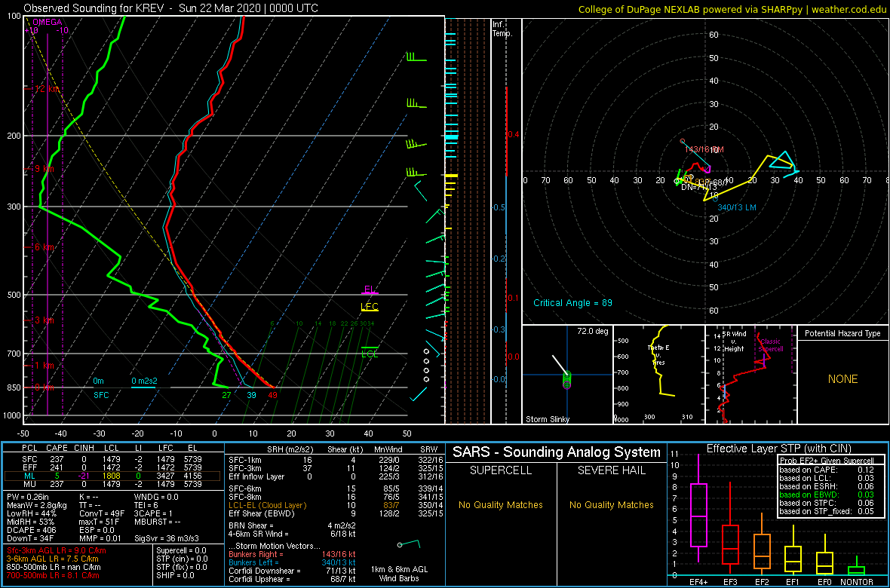890x588 pixels.
Task: Click the SARS - Sounding Analog System title
Action: tap(557, 452)
